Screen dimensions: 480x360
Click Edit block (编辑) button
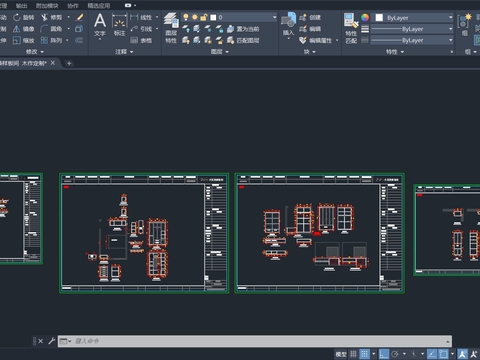coord(310,29)
